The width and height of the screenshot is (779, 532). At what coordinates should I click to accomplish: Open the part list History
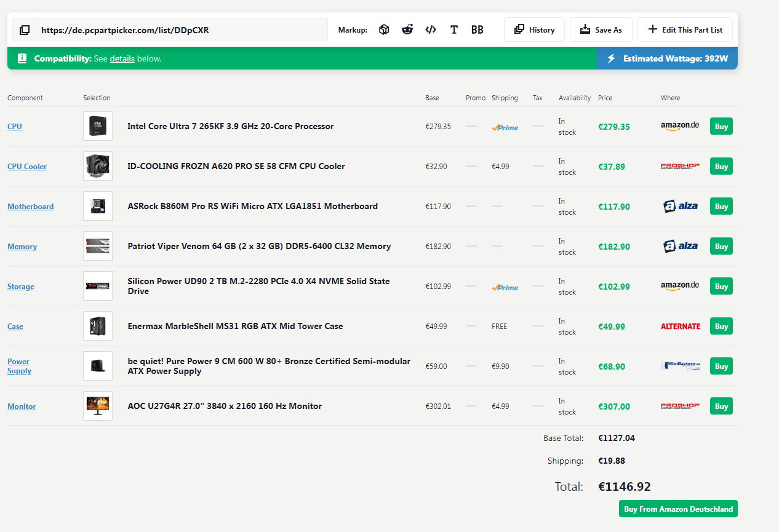coord(534,30)
